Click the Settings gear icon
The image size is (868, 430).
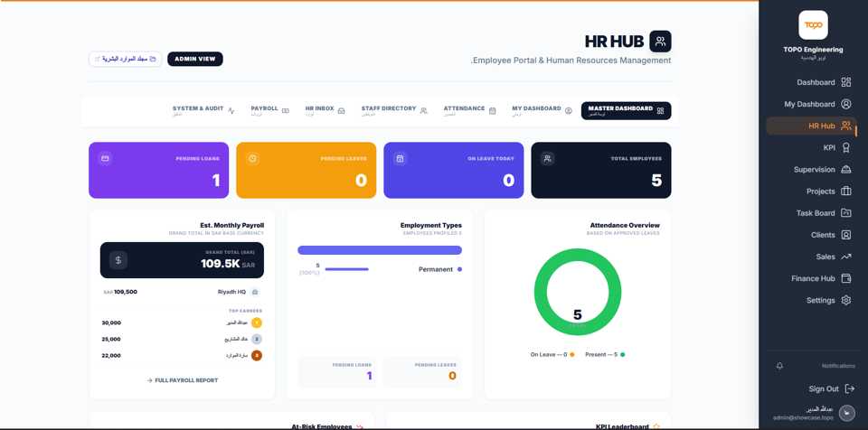[x=846, y=300]
